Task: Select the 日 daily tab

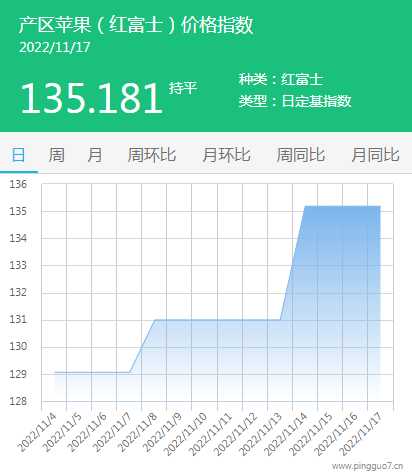Action: (x=19, y=155)
